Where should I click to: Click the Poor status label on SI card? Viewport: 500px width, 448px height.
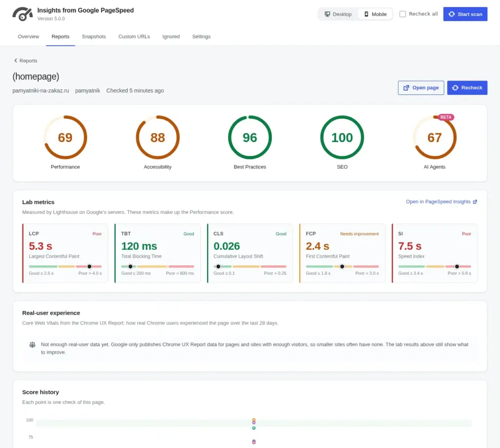[x=466, y=234]
